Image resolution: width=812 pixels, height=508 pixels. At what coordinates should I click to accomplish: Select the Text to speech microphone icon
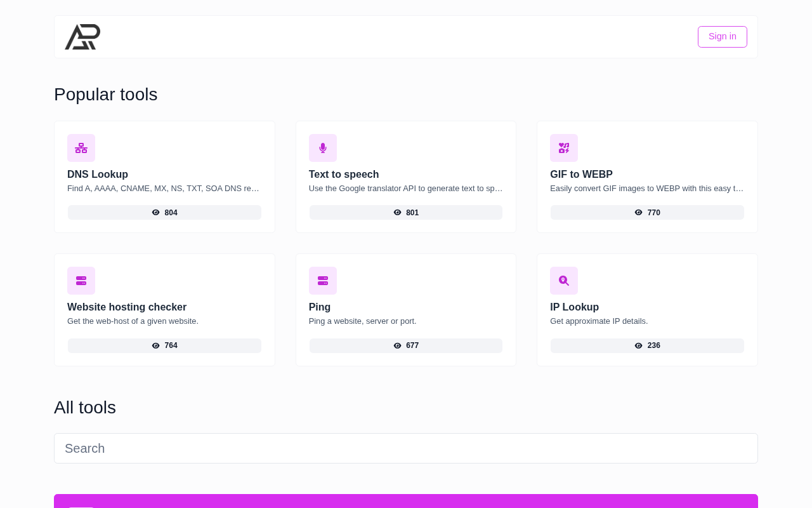point(323,148)
